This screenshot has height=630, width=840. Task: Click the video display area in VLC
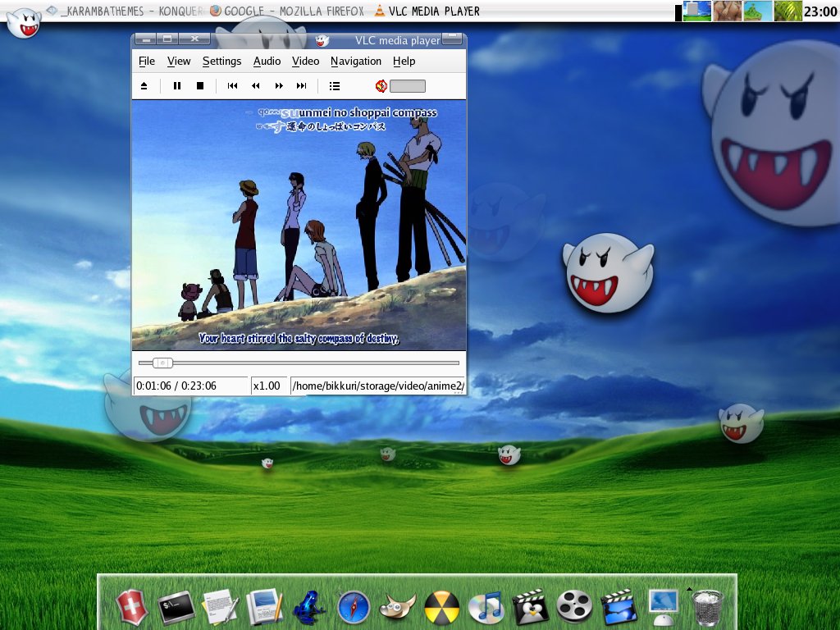pos(299,225)
